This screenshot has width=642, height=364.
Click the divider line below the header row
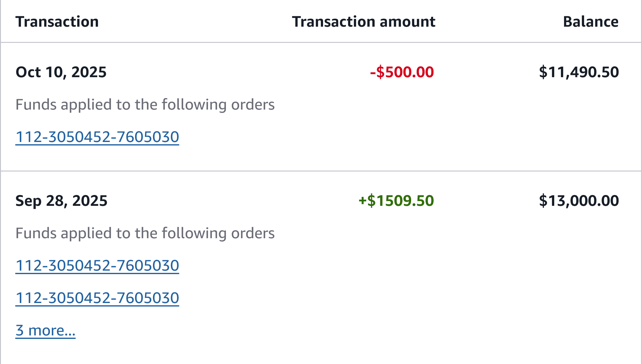click(321, 42)
